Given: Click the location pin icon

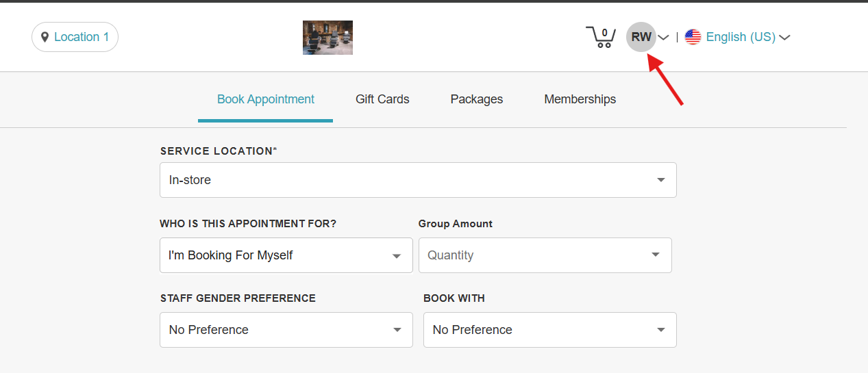Looking at the screenshot, I should [x=45, y=37].
